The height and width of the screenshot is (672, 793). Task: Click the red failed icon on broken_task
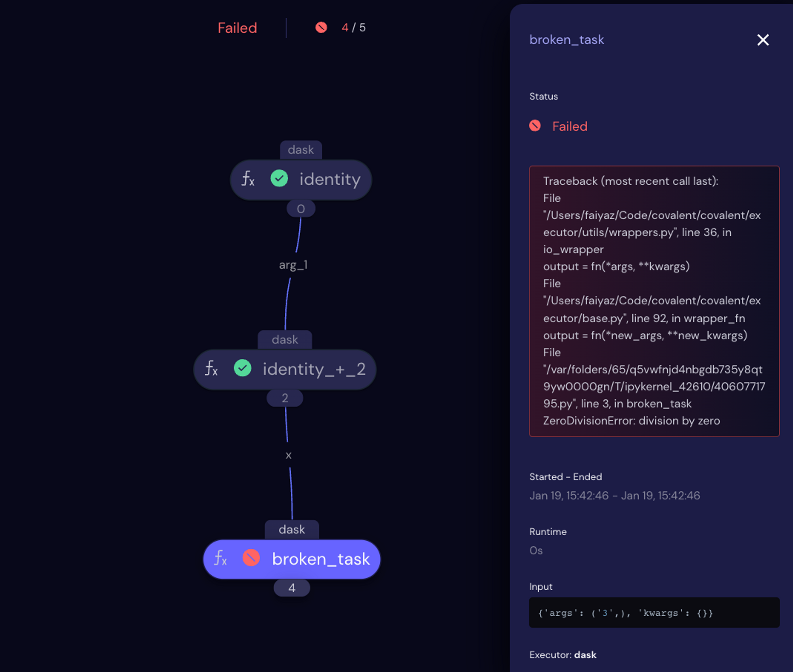(251, 559)
